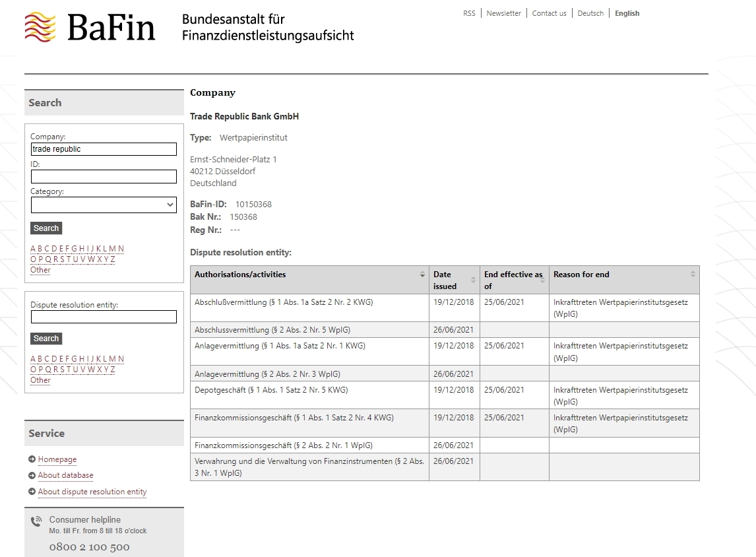Click the arrow beside About dispute resolution entity

[32, 492]
